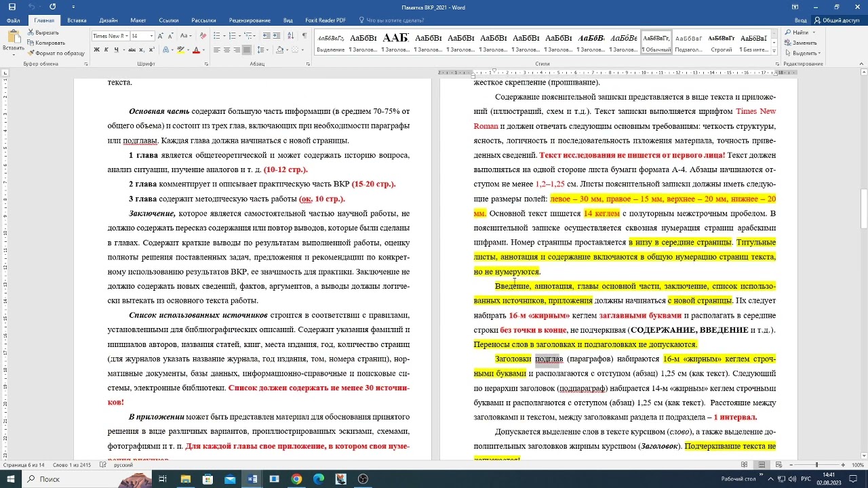Toggle strikethrough (abc) formatting

[132, 50]
